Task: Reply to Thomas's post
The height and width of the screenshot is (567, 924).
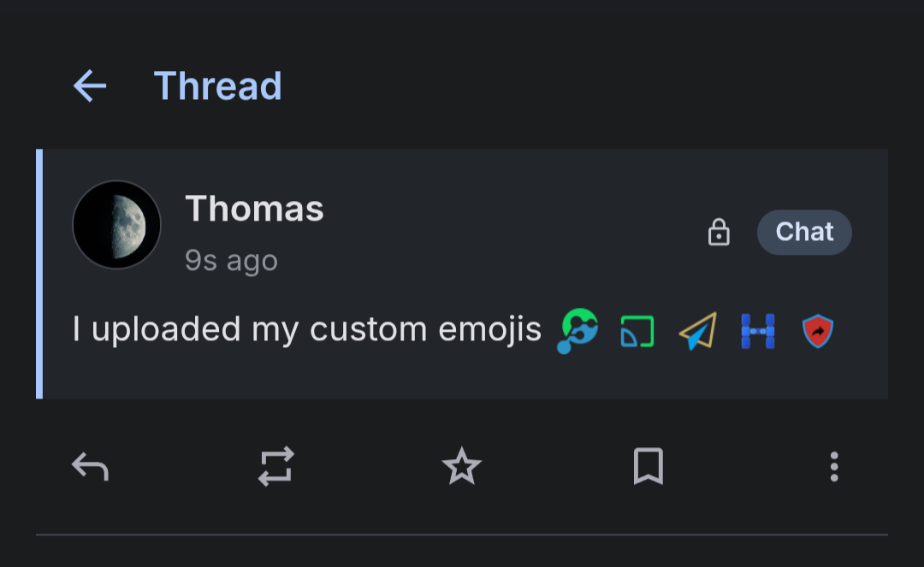Action: [90, 467]
